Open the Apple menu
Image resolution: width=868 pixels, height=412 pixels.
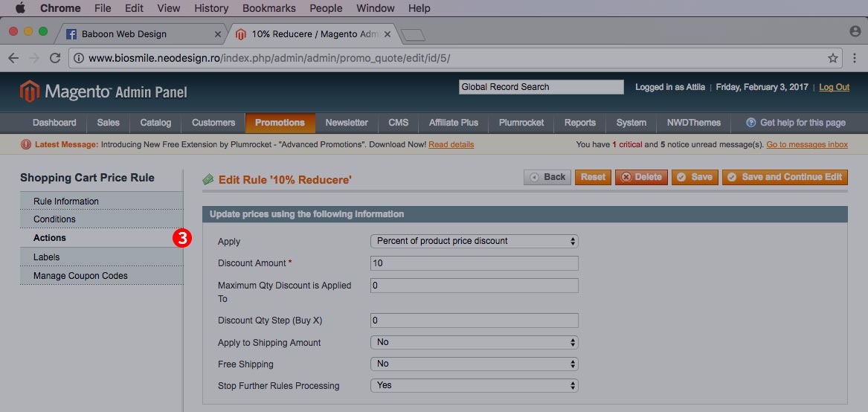[x=20, y=8]
